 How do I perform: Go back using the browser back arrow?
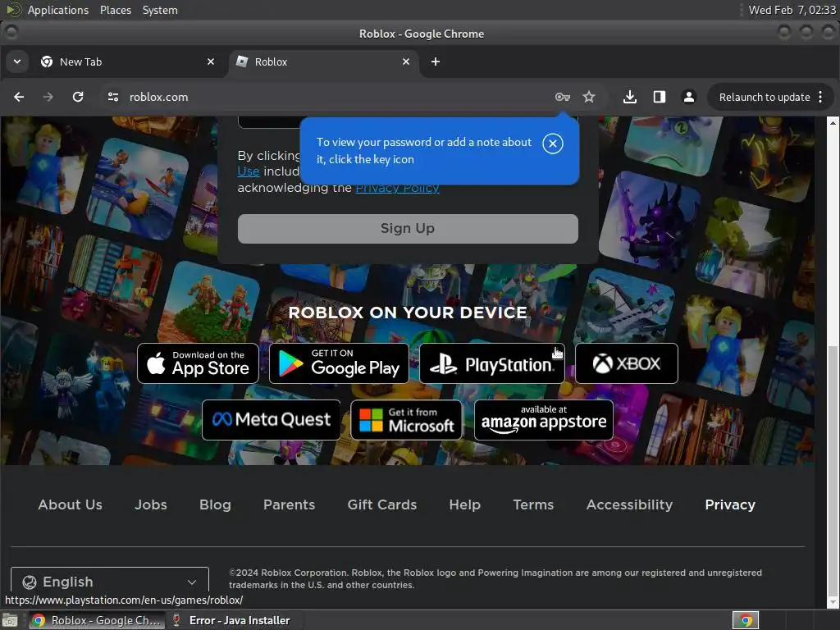click(19, 97)
